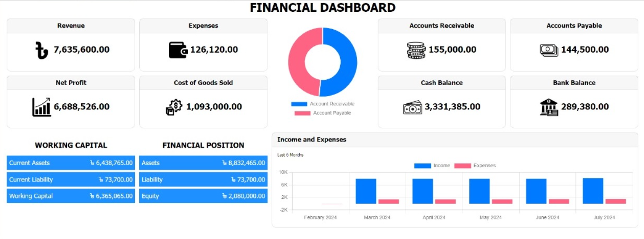
Task: Click the Bank Balance card header
Action: point(574,83)
